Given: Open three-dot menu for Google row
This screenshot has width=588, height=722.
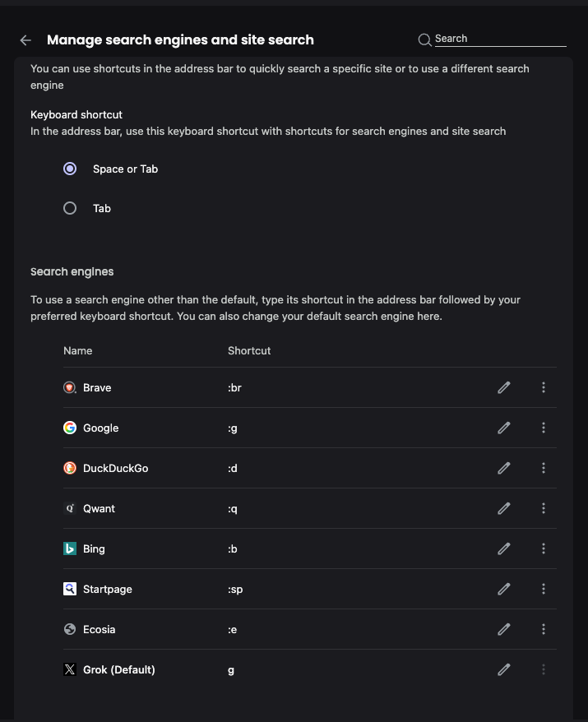Looking at the screenshot, I should (544, 428).
